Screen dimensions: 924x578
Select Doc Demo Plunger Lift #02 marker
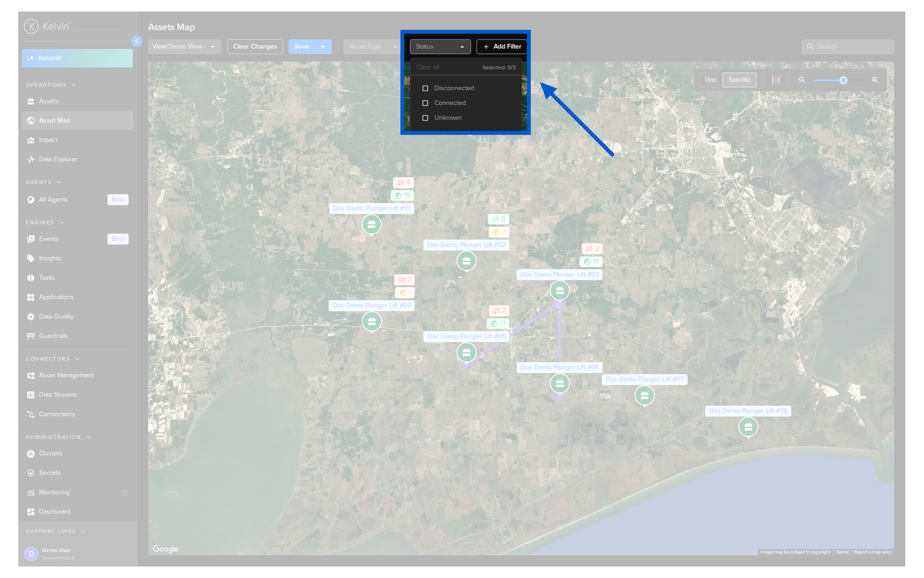click(466, 261)
